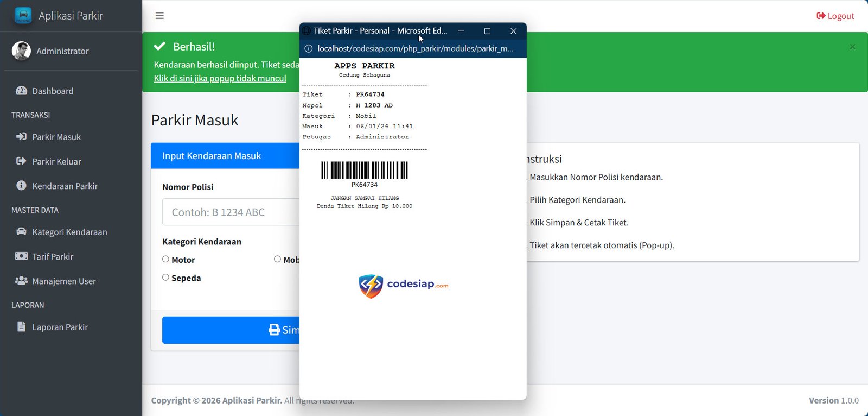Viewport: 868px width, 416px height.
Task: Minimize the Tiket Parkir popup window
Action: (461, 31)
